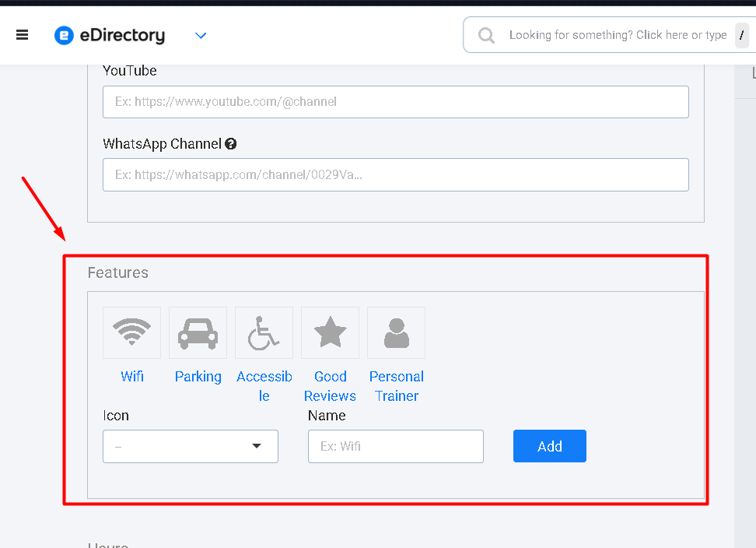
Task: Click the Wifi feature link
Action: 132,376
